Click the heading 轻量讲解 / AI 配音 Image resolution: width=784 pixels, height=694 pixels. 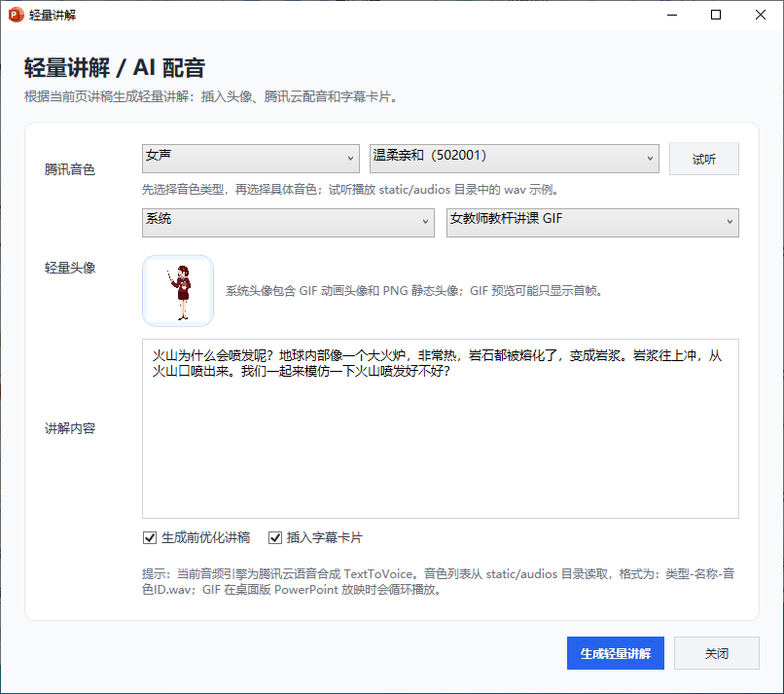115,68
